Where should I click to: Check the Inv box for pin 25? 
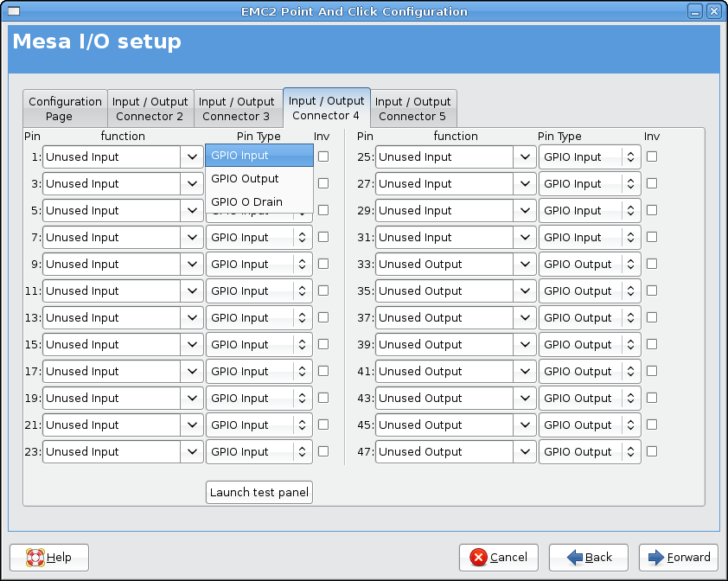652,156
